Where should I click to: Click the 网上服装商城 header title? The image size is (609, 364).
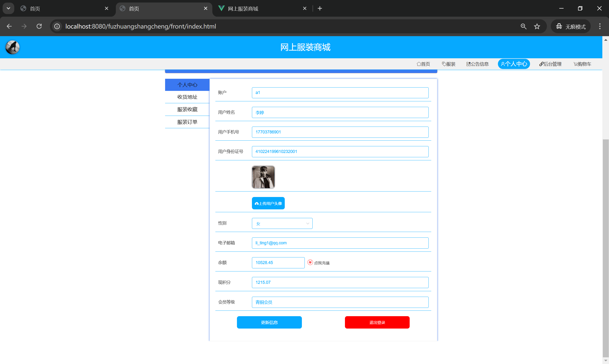(305, 47)
